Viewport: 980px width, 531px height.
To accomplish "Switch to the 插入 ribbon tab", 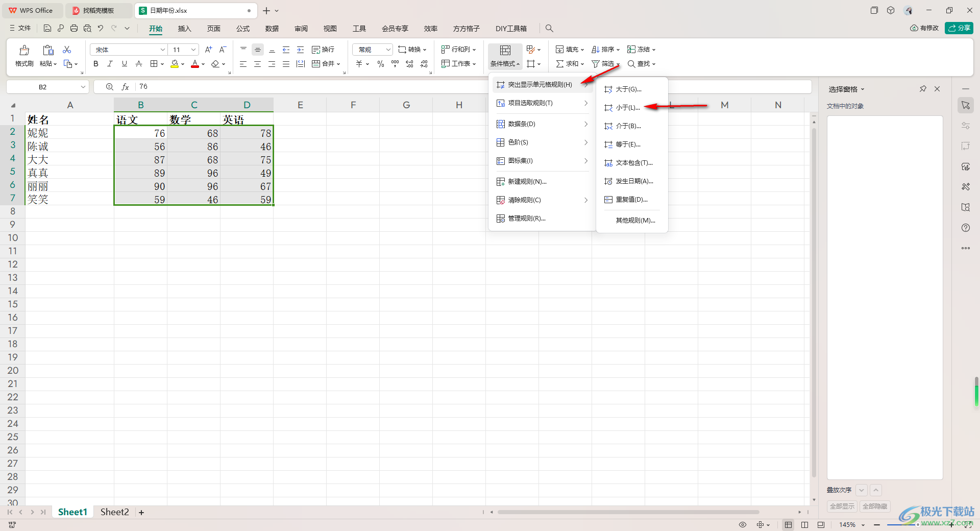I will [x=184, y=29].
